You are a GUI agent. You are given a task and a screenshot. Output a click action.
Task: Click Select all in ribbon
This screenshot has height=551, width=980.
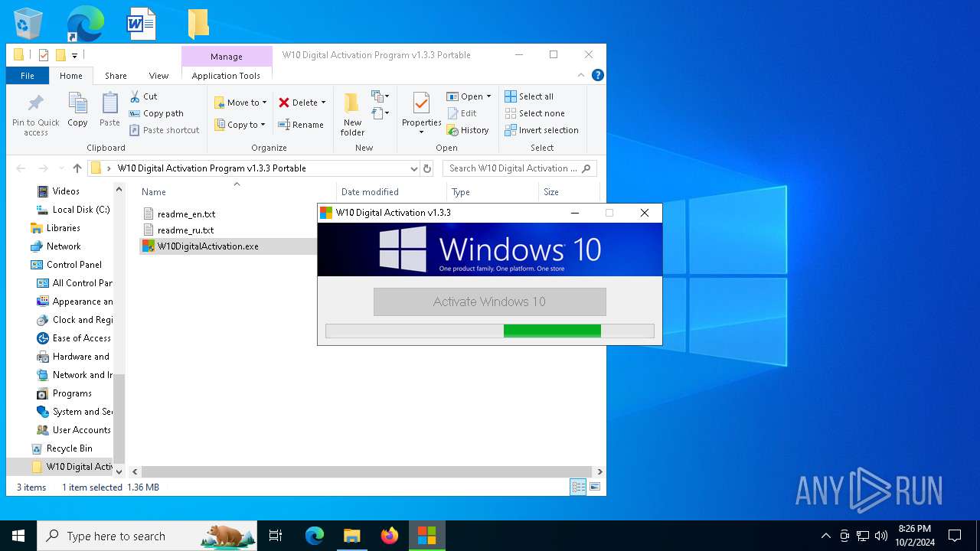click(x=529, y=96)
